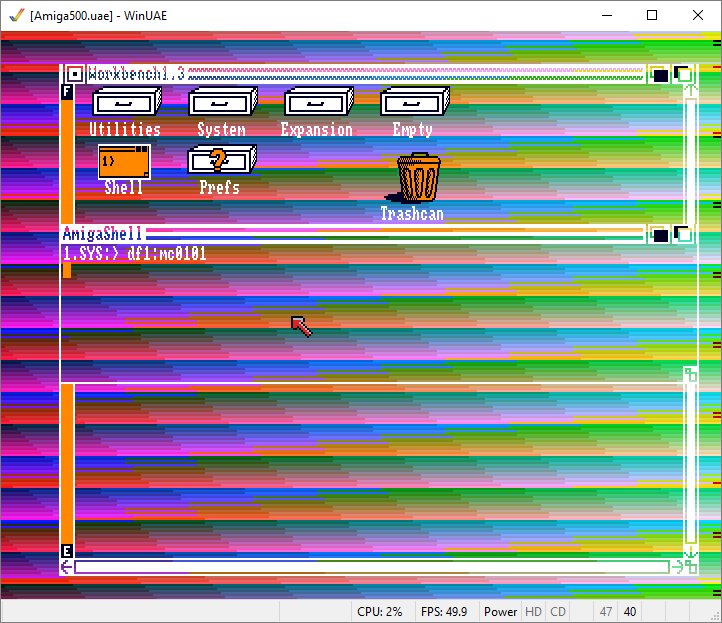Click AmigaShell window back depth gadget
The width and height of the screenshot is (722, 623).
pyautogui.click(x=658, y=235)
